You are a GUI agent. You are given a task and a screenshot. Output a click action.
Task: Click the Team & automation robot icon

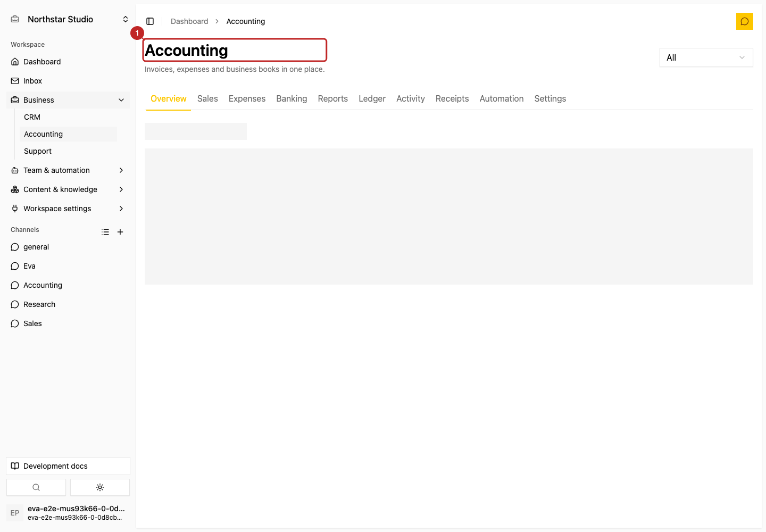(x=15, y=170)
